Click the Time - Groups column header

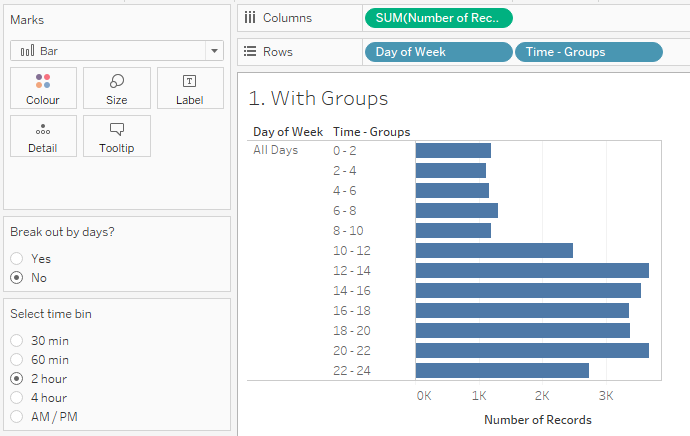click(371, 132)
